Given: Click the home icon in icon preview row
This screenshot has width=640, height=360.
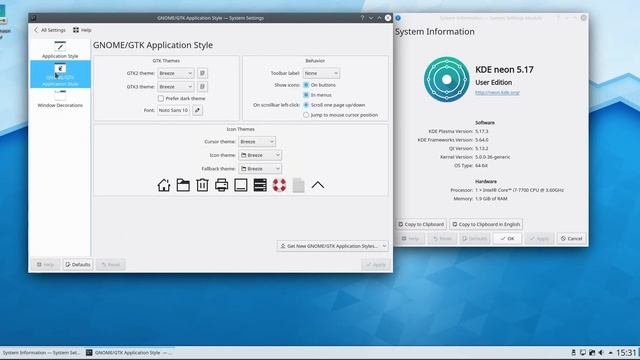Looking at the screenshot, I should tap(164, 185).
